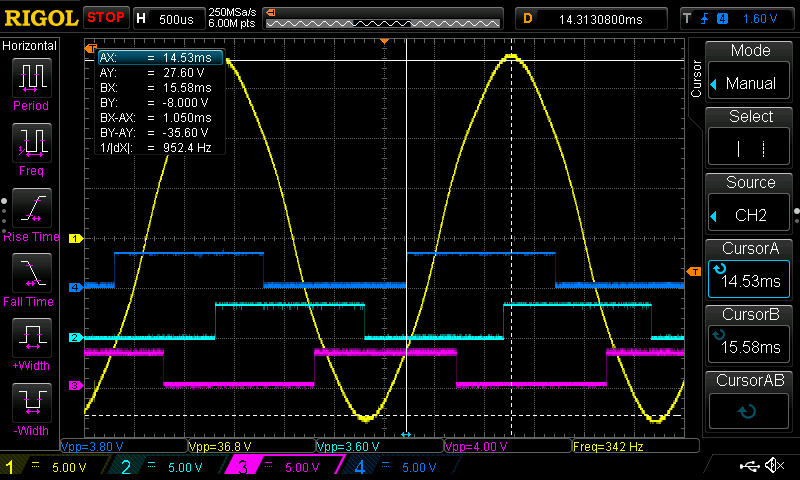This screenshot has height=480, width=800.
Task: Select the Freq measurement icon
Action: coord(32,142)
